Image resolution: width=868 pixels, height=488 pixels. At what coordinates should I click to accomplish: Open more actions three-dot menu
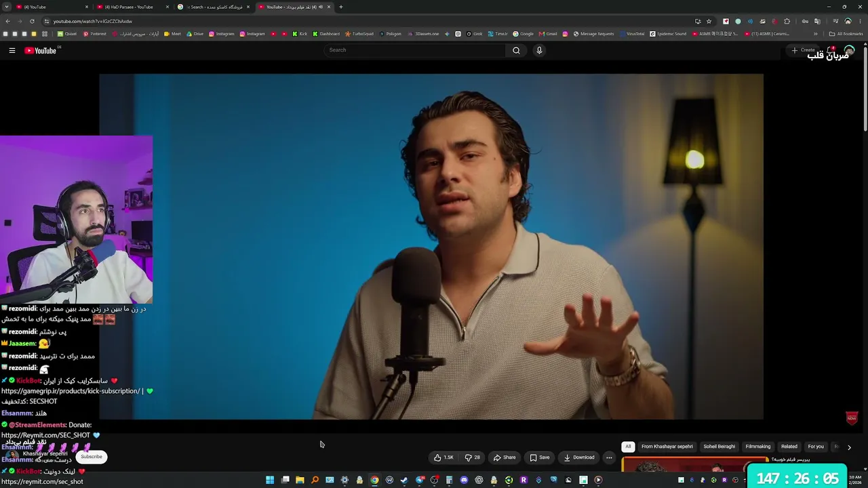coord(609,457)
